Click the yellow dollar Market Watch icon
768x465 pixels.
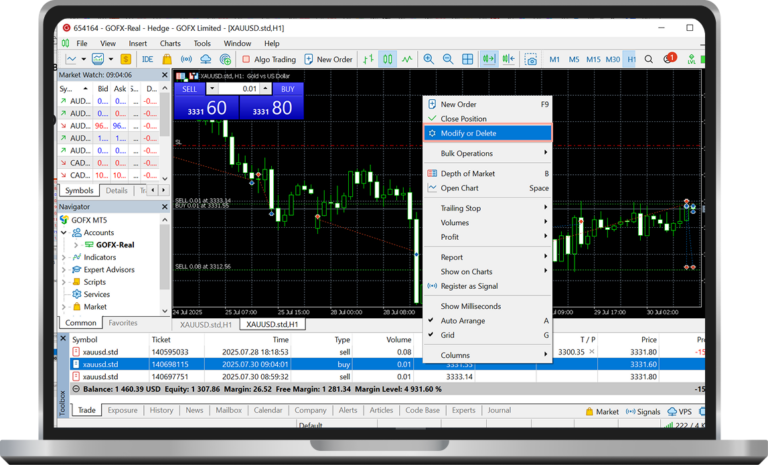click(126, 59)
